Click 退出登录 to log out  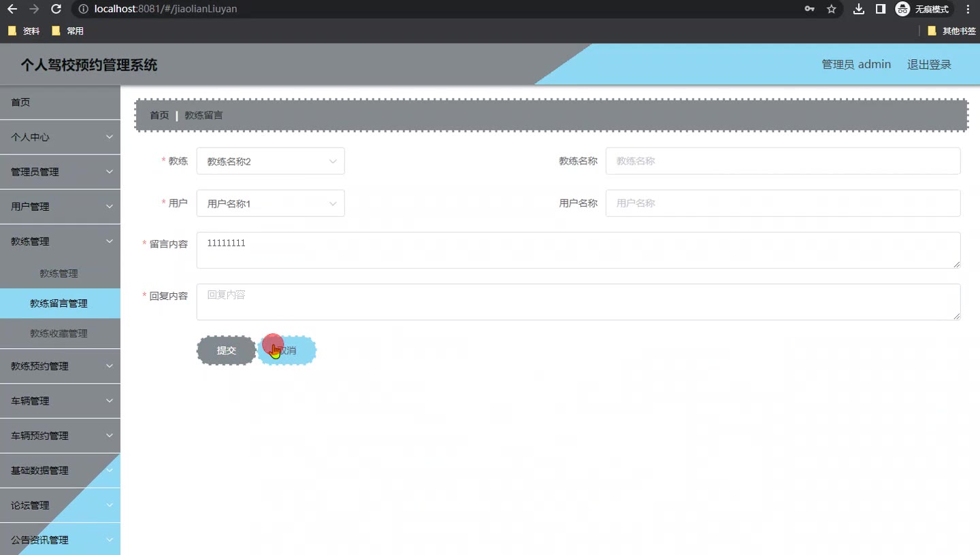[929, 65]
